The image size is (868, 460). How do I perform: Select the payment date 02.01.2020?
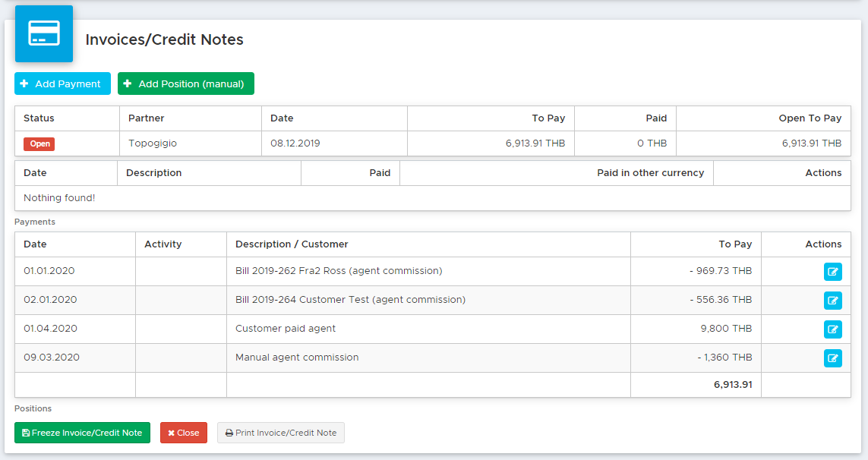pos(50,300)
